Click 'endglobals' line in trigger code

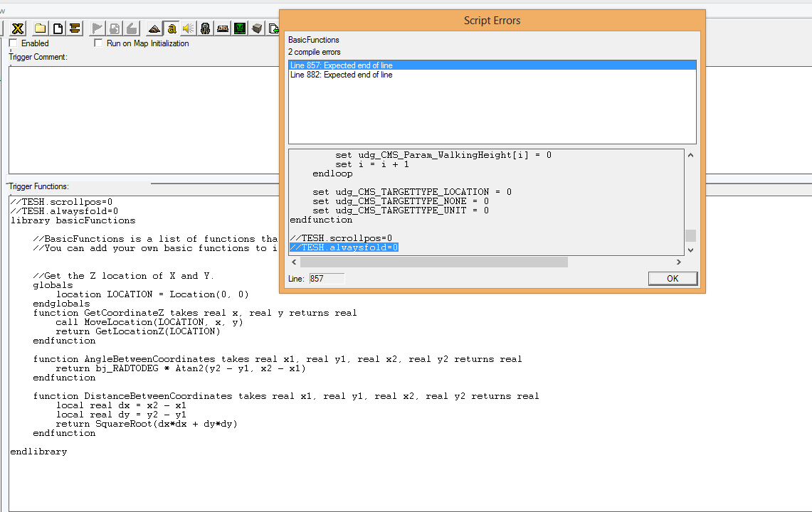tap(62, 304)
